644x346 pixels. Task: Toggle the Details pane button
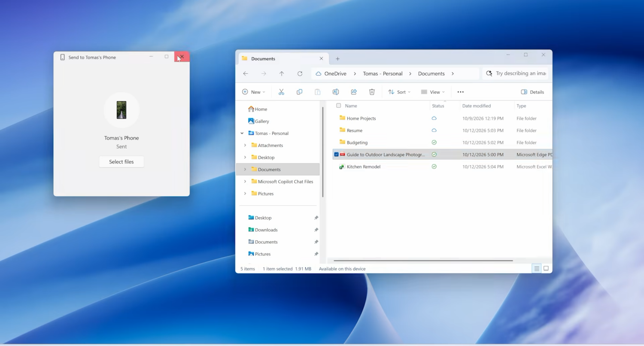tap(532, 92)
